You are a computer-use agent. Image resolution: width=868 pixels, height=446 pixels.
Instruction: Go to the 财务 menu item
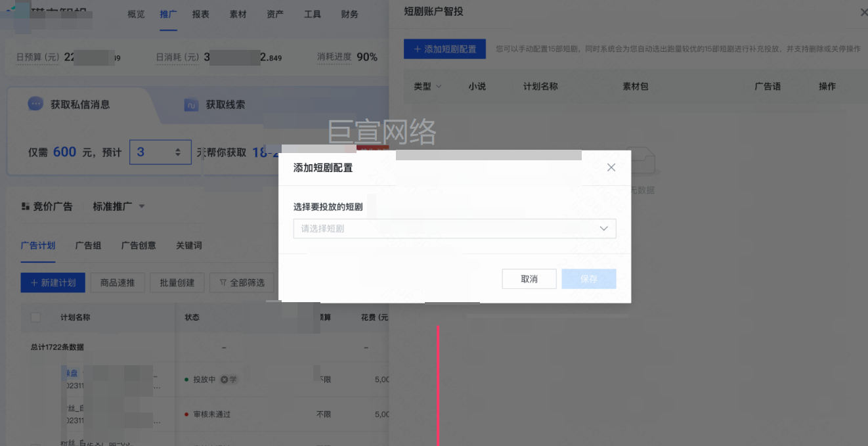pyautogui.click(x=350, y=14)
